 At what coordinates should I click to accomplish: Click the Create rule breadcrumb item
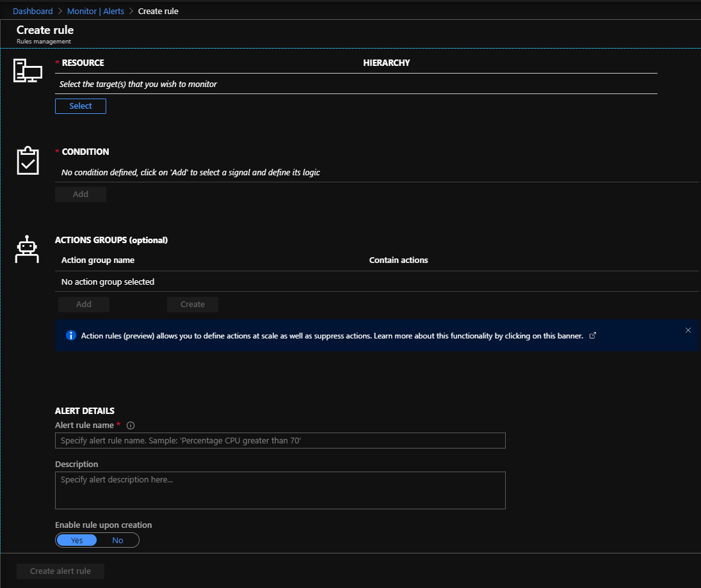(158, 11)
